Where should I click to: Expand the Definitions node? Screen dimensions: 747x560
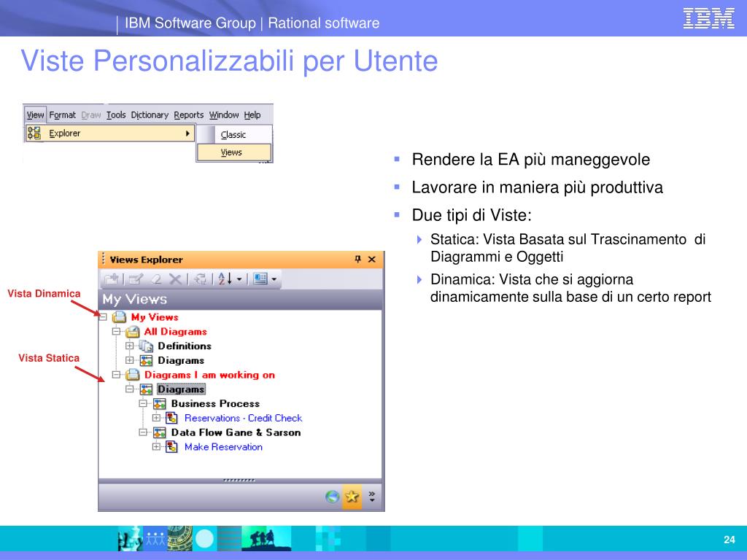(x=130, y=346)
